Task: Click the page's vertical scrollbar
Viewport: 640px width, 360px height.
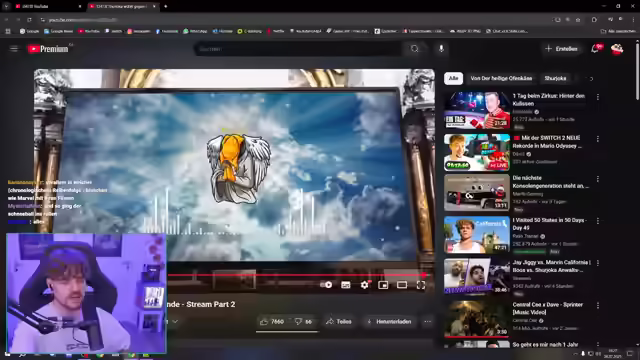Action: point(637,70)
